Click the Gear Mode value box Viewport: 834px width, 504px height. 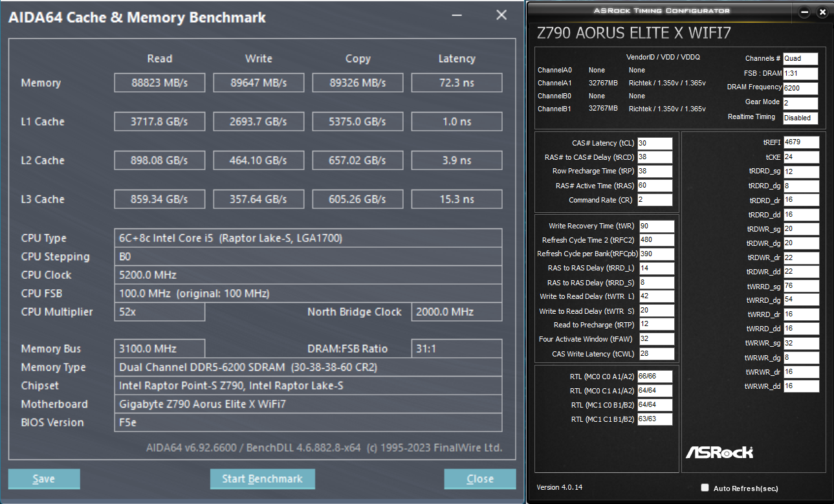point(800,104)
